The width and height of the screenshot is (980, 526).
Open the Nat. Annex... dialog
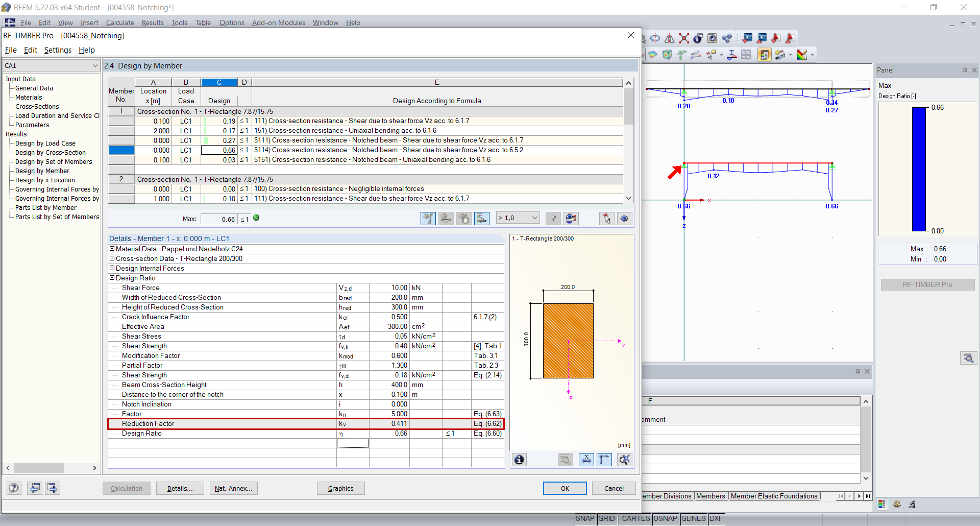click(233, 488)
